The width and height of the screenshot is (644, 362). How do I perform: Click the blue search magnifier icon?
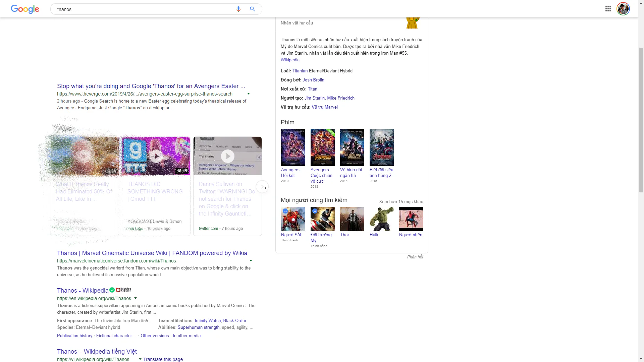(252, 9)
